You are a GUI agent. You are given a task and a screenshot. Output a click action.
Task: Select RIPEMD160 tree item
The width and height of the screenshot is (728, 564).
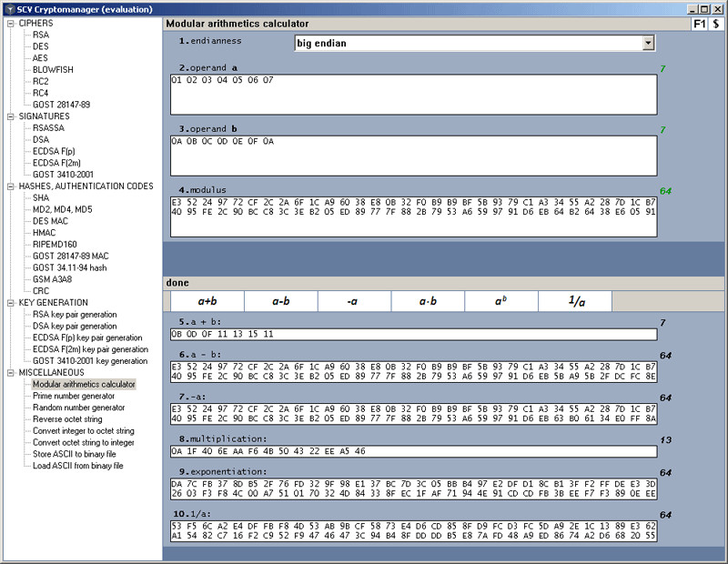[55, 244]
